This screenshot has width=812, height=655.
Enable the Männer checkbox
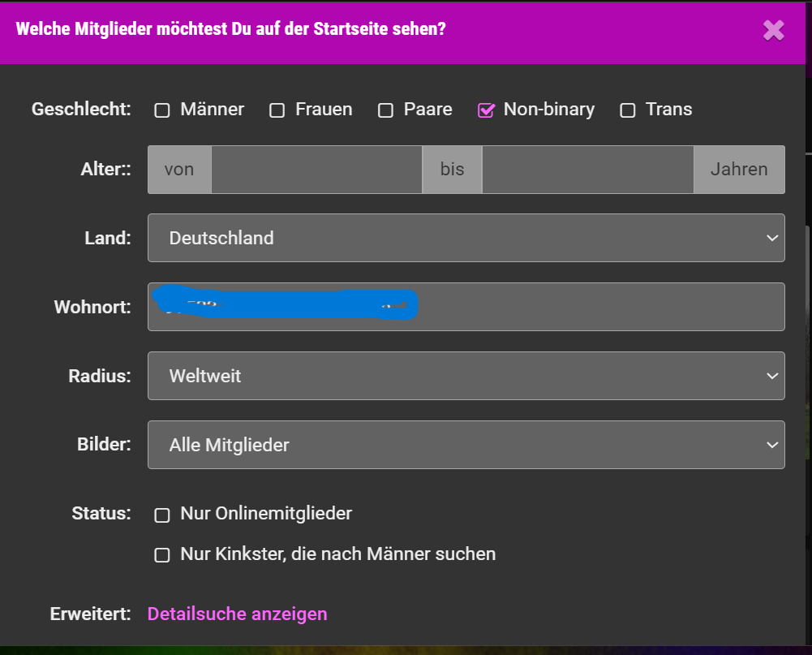click(162, 110)
